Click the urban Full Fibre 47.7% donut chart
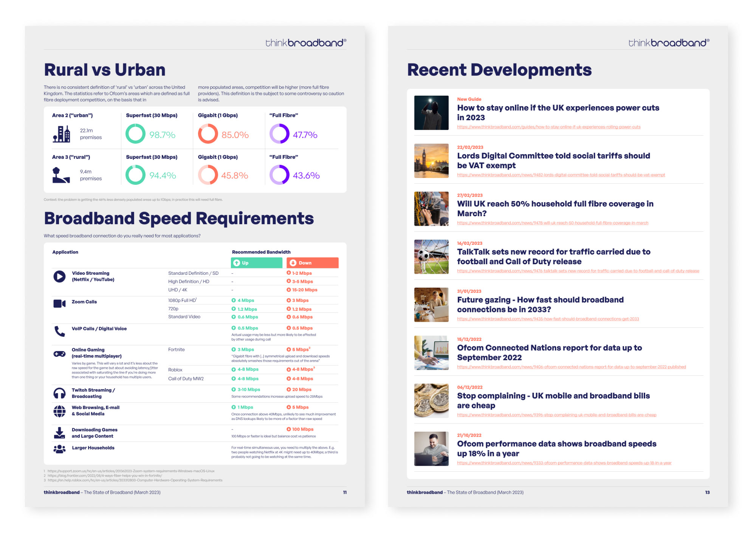 (x=279, y=134)
